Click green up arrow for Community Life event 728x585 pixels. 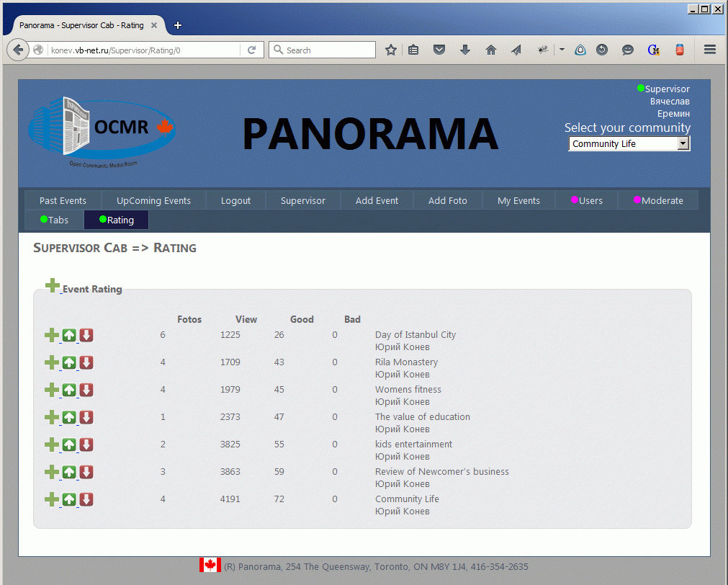pyautogui.click(x=69, y=499)
